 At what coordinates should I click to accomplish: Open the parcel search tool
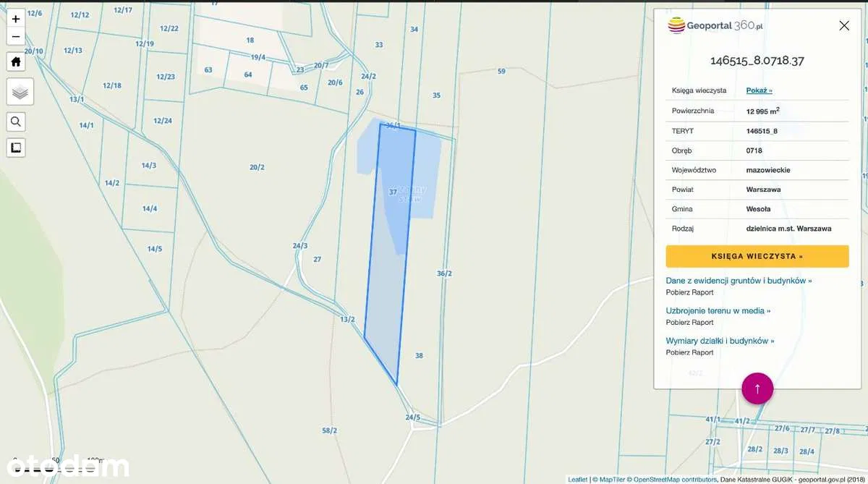16,121
